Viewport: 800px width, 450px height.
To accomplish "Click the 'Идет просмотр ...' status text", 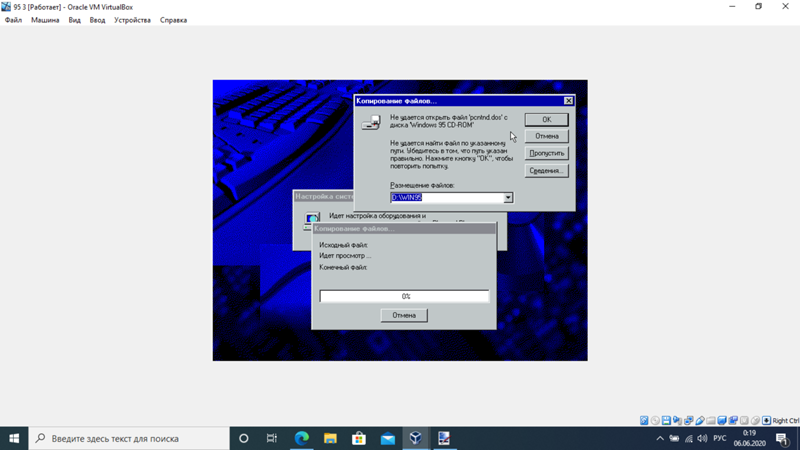I will 345,256.
